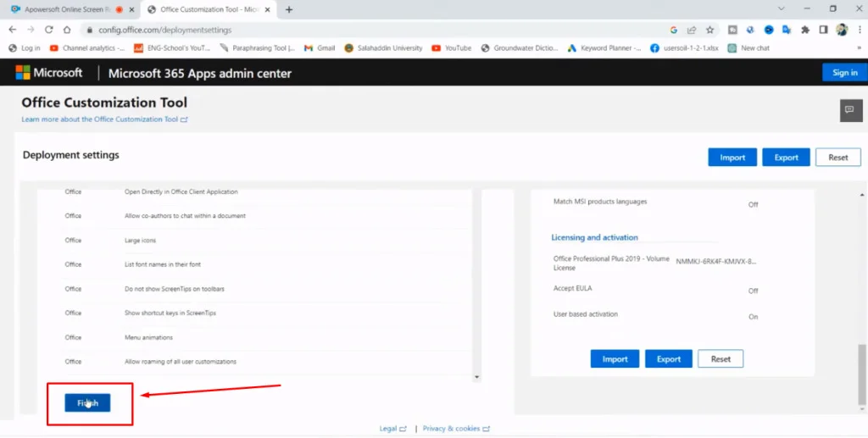868x438 pixels.
Task: Click the page's vertical scrollbar thumb
Action: (x=862, y=375)
